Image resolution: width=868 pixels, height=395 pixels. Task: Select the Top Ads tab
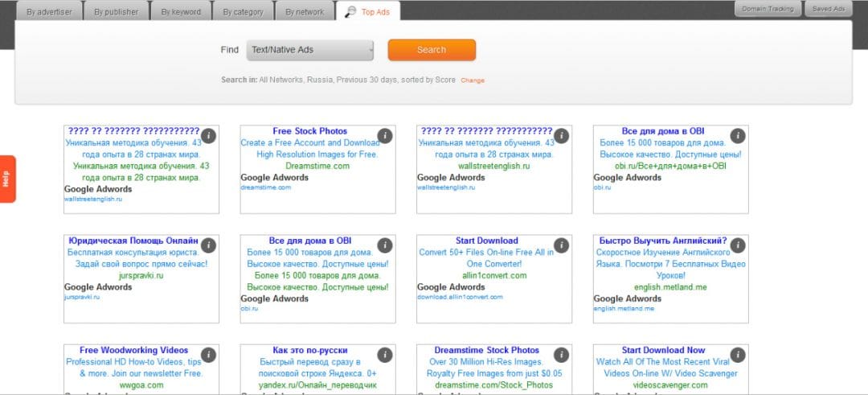[x=367, y=11]
